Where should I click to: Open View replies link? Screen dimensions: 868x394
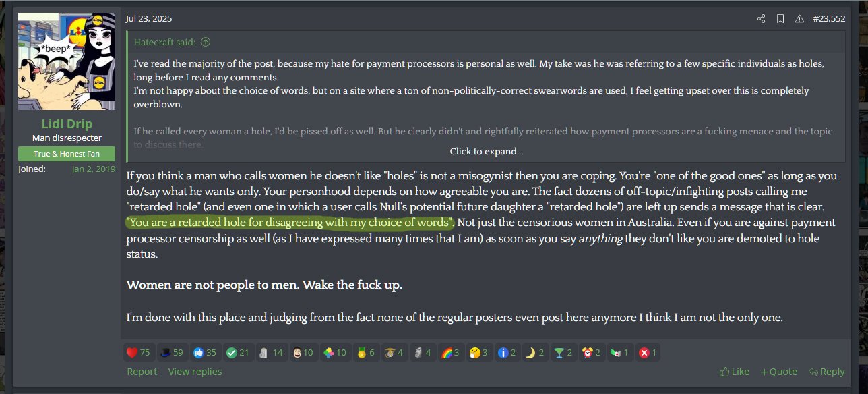pyautogui.click(x=195, y=372)
